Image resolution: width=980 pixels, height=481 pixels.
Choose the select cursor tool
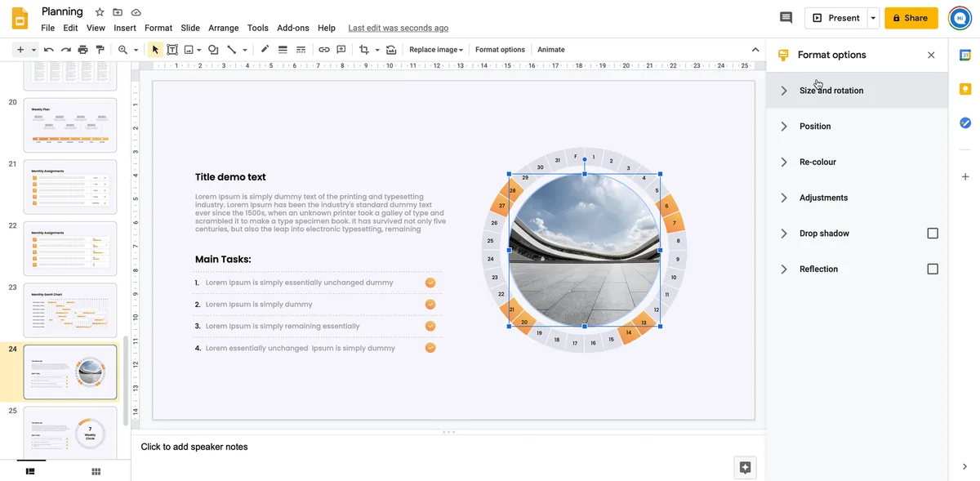coord(155,50)
